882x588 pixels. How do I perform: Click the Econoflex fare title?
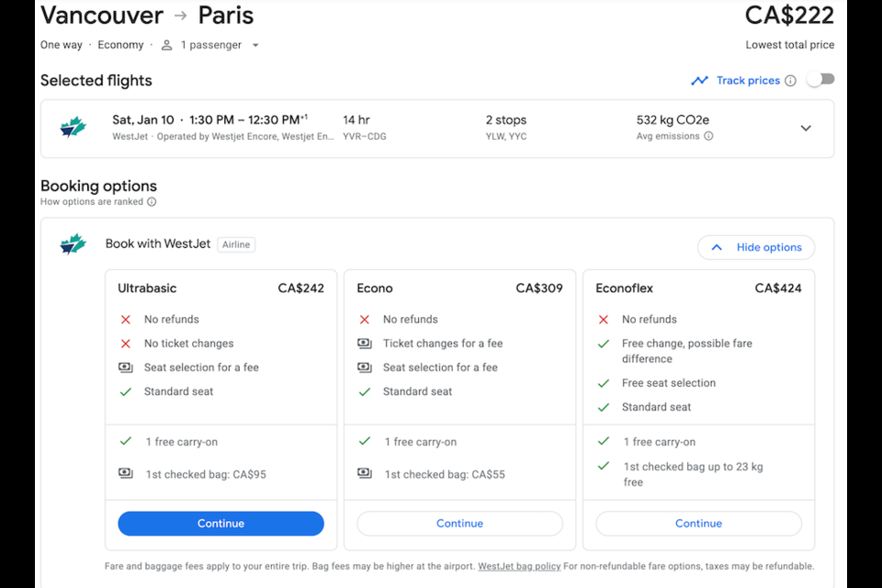click(625, 288)
